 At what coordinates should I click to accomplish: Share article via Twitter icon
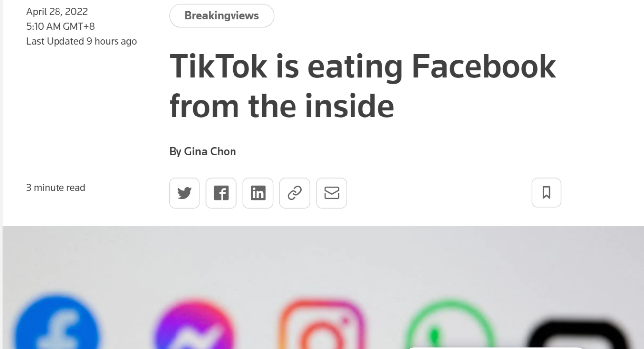[x=184, y=193]
